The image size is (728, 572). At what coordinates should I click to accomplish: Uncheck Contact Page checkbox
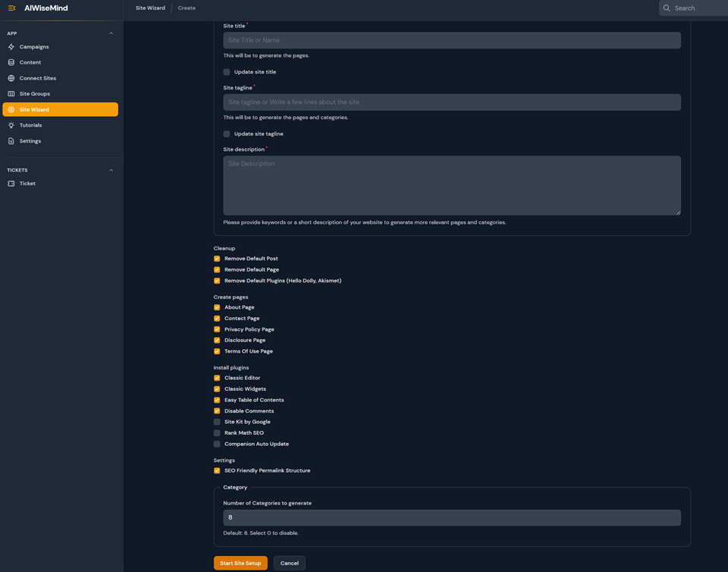coord(217,319)
